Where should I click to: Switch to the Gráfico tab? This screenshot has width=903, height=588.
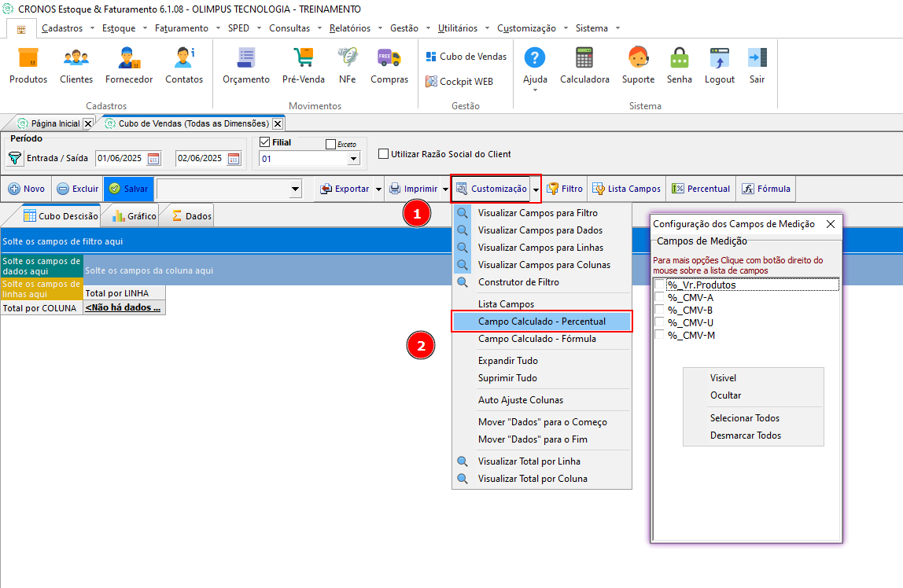135,215
